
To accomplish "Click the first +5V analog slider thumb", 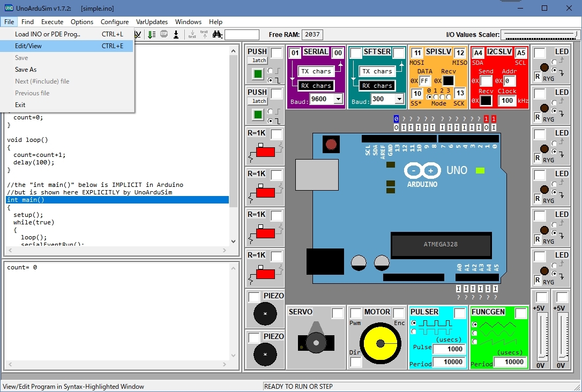I will pyautogui.click(x=542, y=357).
